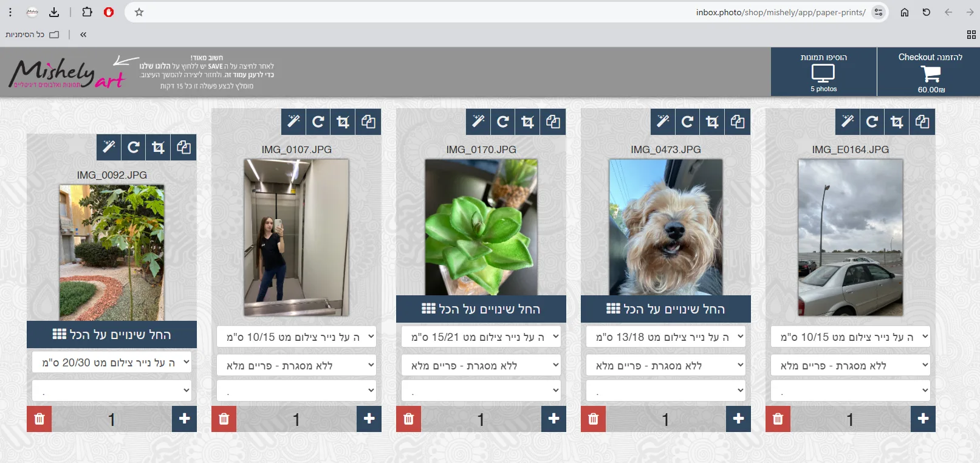This screenshot has width=980, height=463.
Task: Crop the IMG_E0164.JPG photo
Action: tap(897, 122)
